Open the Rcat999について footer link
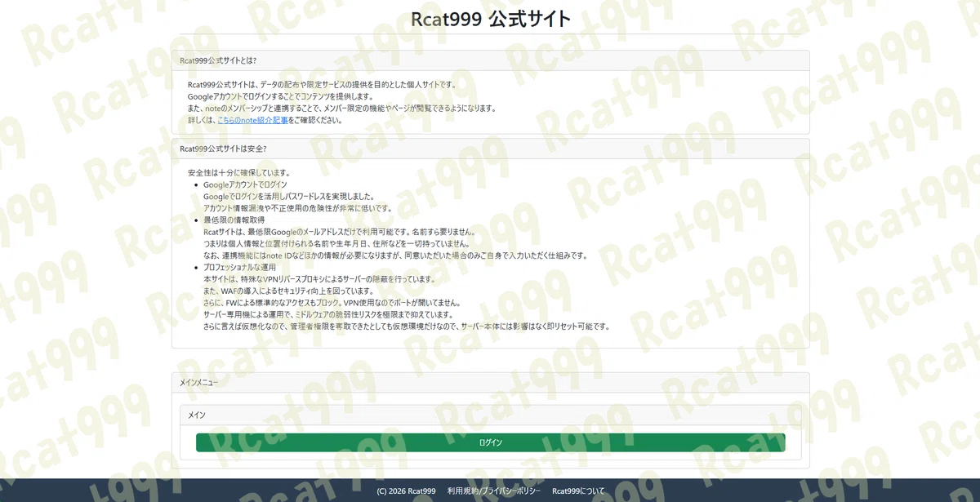Viewport: 980px width, 502px height. pos(579,491)
